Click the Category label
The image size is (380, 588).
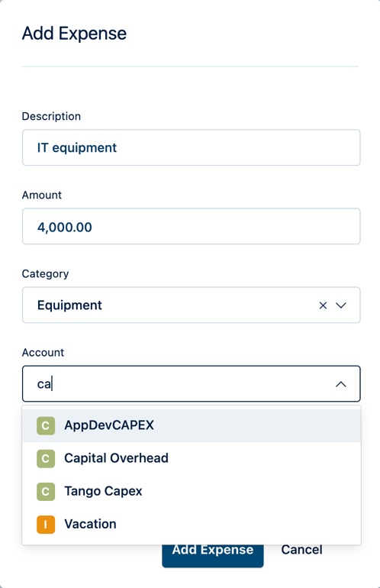point(45,273)
